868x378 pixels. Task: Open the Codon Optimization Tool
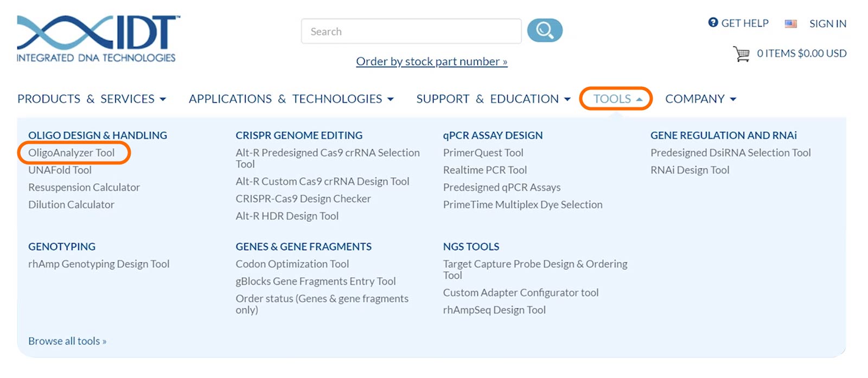(292, 264)
